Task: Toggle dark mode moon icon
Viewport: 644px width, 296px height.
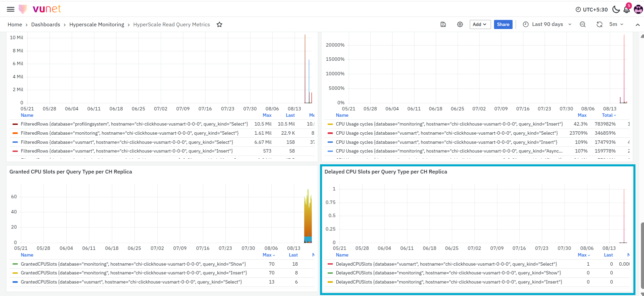Action: point(616,9)
